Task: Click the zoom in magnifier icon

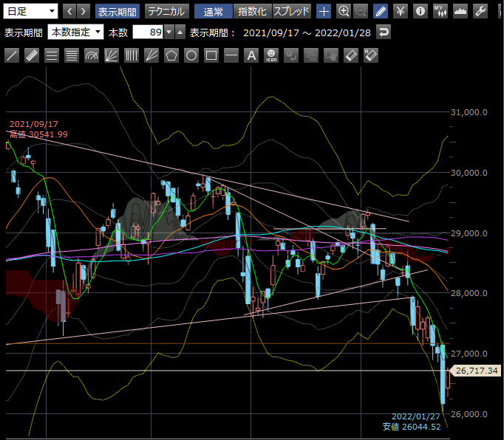Action: (x=344, y=11)
